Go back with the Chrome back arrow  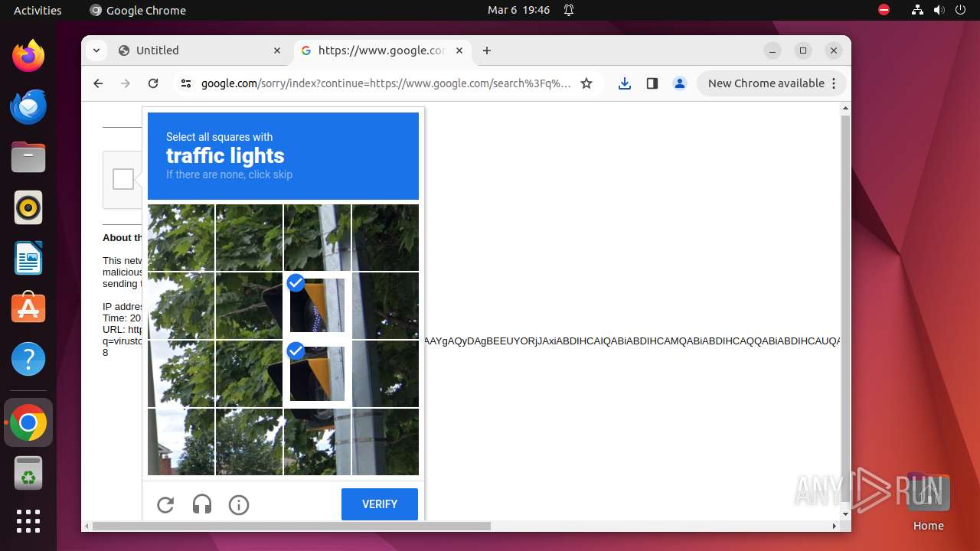click(x=98, y=83)
